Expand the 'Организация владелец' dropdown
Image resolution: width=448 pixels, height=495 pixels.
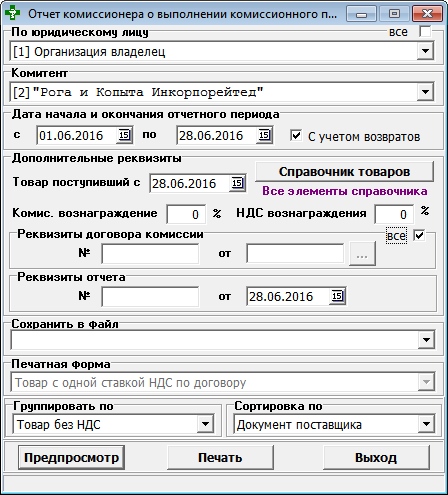(425, 51)
